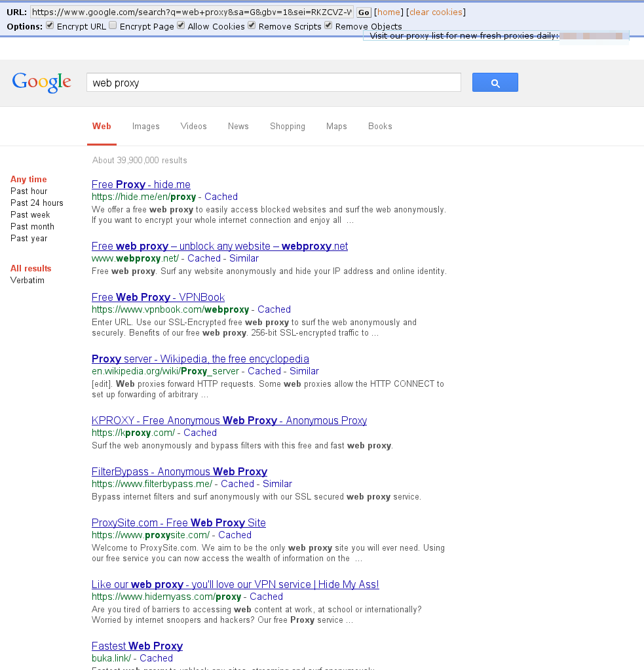The width and height of the screenshot is (644, 670).
Task: Open the Free Proxy - hide.me result
Action: pos(141,185)
